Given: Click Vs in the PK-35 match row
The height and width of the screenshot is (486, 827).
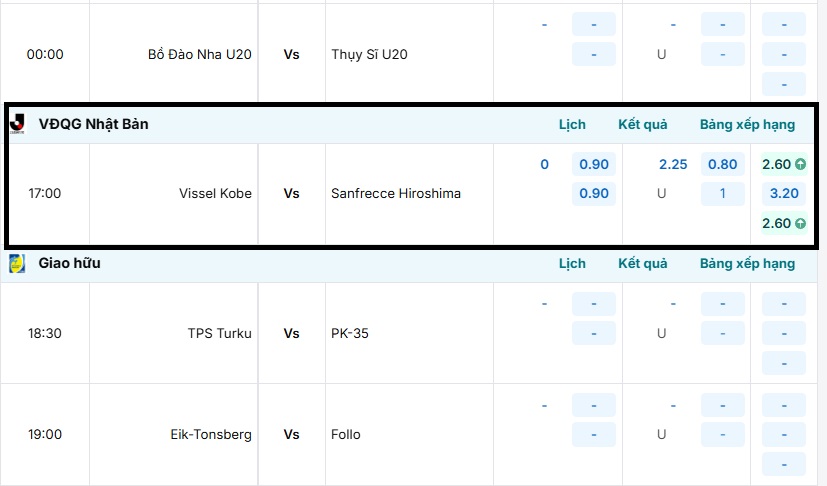Looking at the screenshot, I should click(291, 334).
